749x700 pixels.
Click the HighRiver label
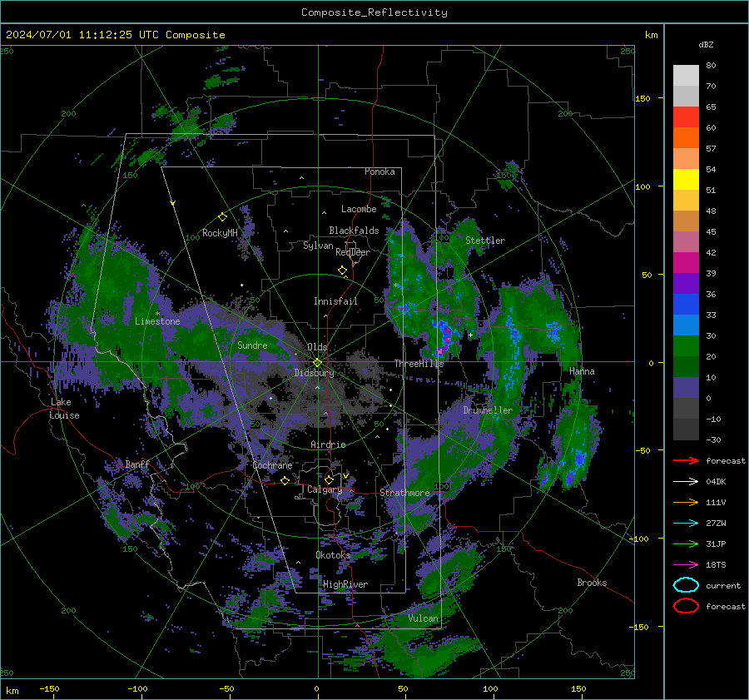345,584
